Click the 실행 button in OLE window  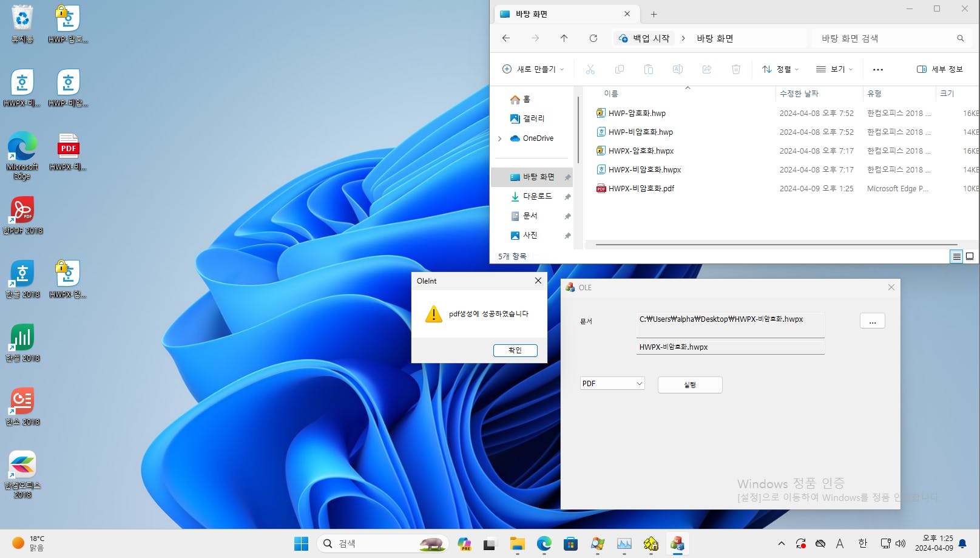tap(690, 385)
